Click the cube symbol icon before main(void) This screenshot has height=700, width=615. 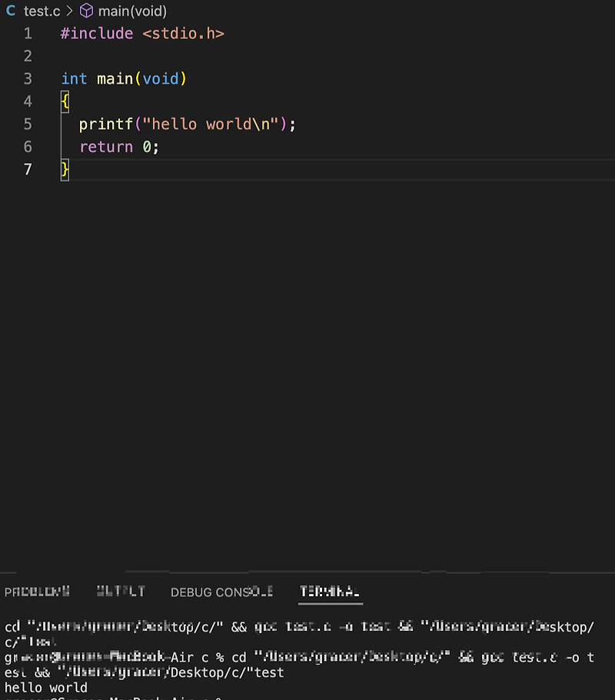(x=87, y=11)
